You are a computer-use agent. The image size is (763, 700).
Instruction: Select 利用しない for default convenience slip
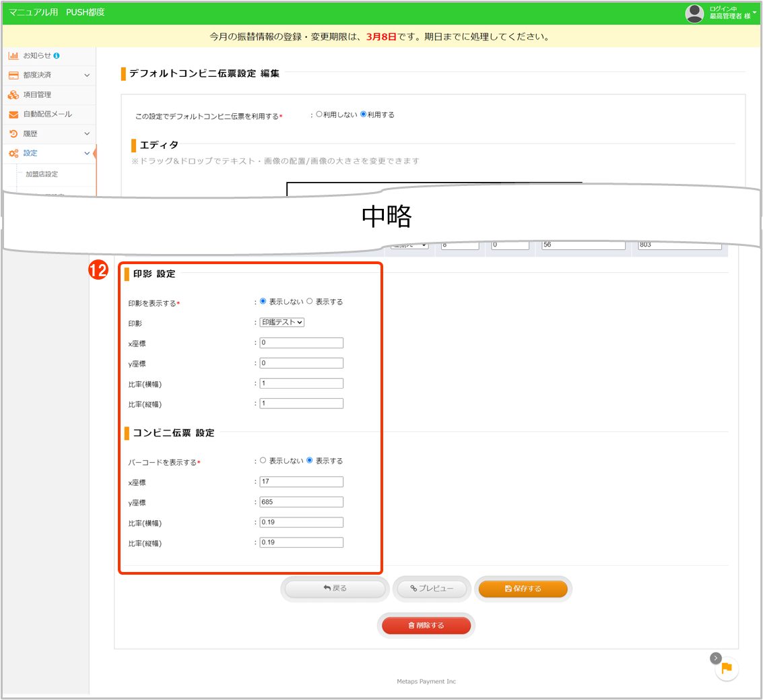click(x=319, y=115)
